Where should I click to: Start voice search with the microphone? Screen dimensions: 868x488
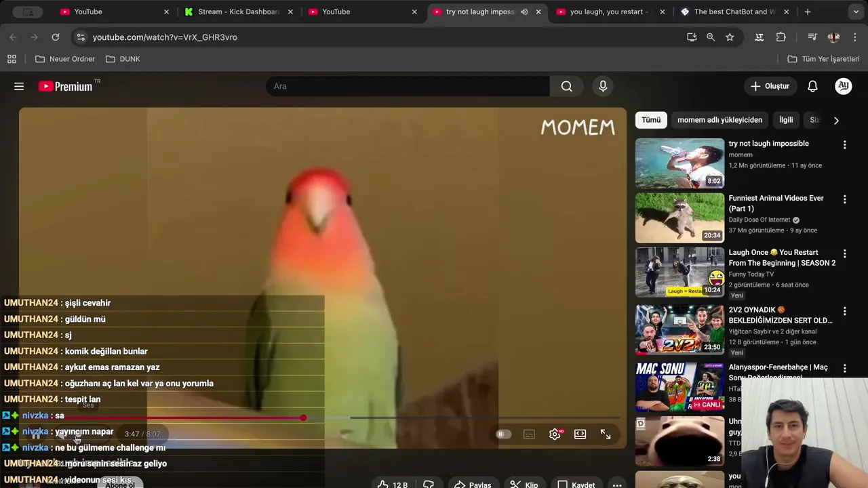coord(603,86)
